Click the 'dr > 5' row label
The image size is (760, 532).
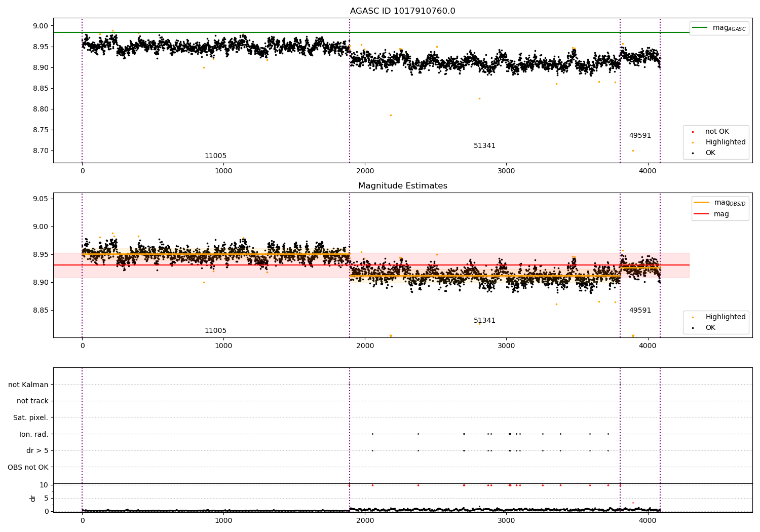coord(37,450)
